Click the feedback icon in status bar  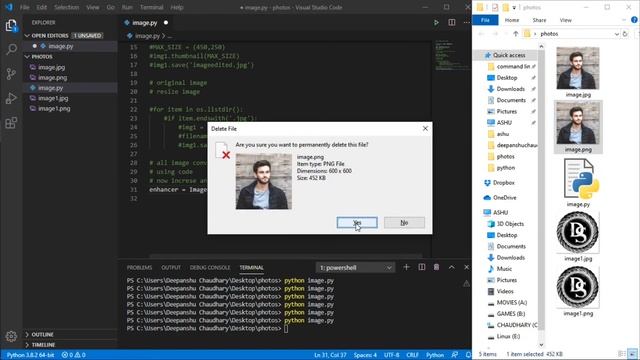point(454,355)
